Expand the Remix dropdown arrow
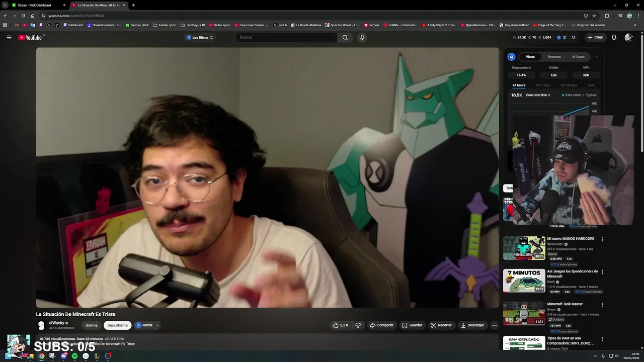The width and height of the screenshot is (644, 362). coord(157,325)
